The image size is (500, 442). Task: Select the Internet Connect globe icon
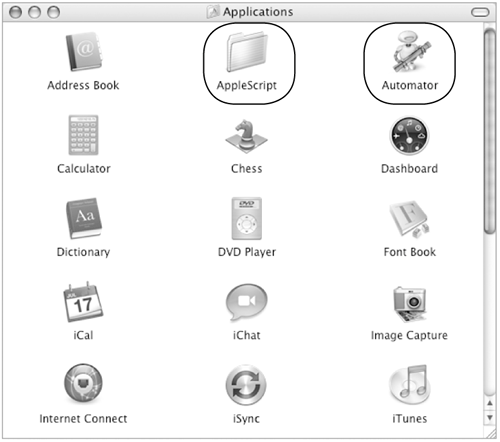(x=83, y=383)
